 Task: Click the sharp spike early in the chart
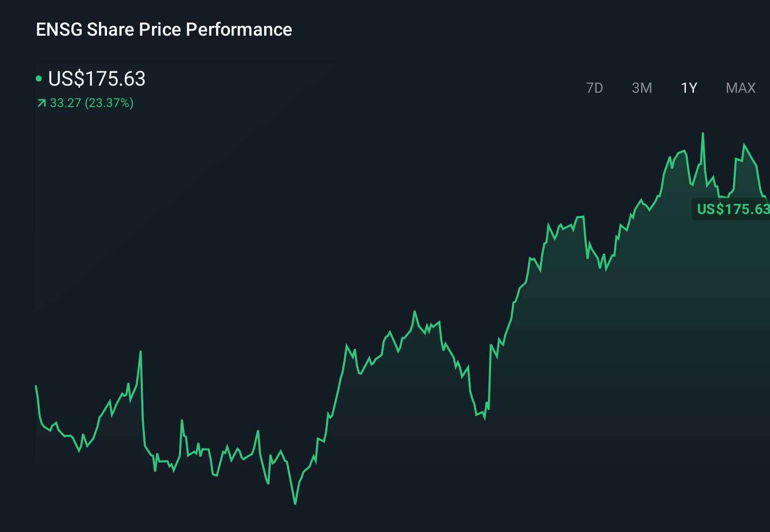(x=141, y=352)
